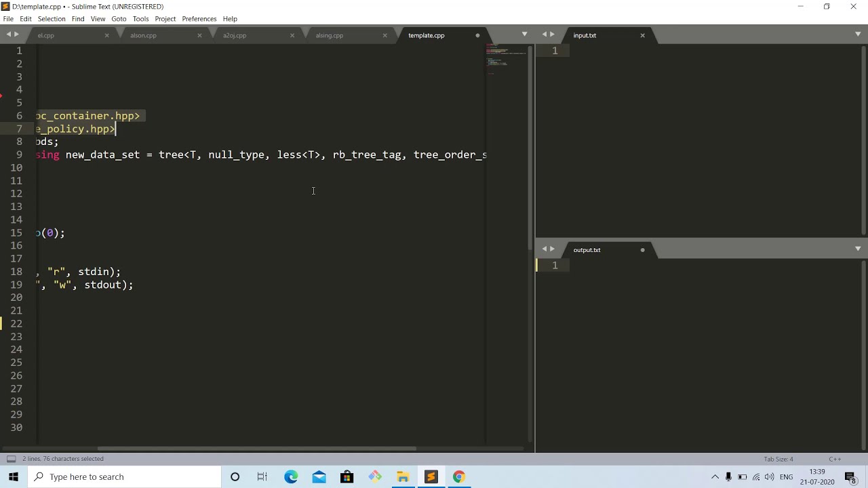868x488 pixels.
Task: Close the alsing.cpp tab
Action: click(385, 35)
